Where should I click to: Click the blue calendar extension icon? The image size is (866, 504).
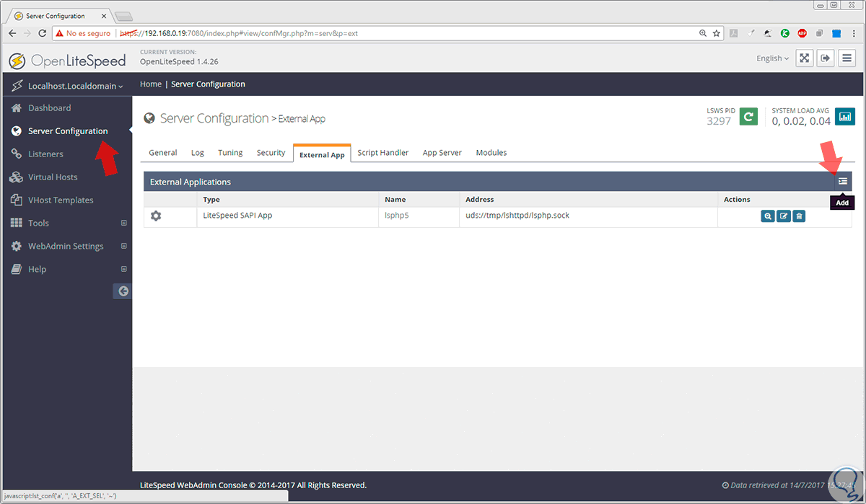836,33
